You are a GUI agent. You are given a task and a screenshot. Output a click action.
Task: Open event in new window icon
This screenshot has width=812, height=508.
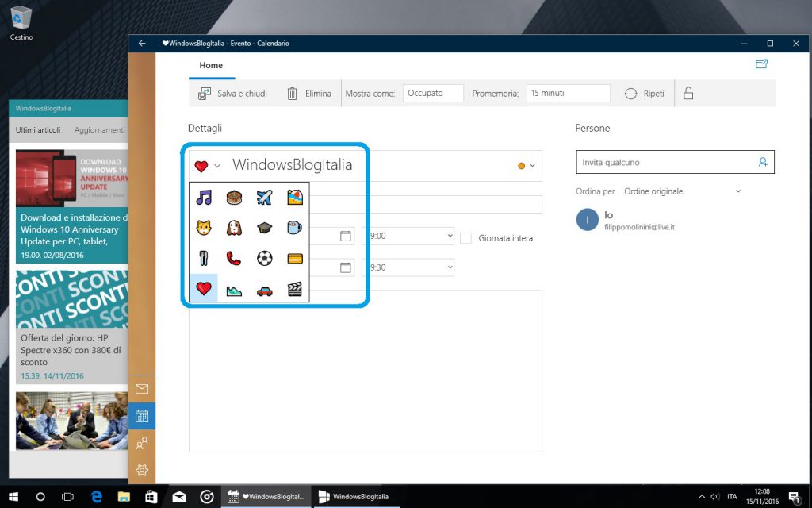tap(761, 64)
